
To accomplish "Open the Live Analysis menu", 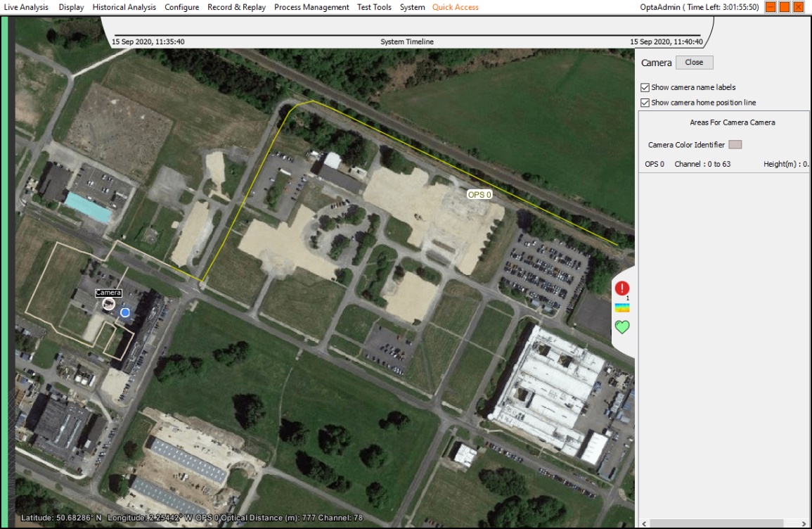I will coord(26,7).
